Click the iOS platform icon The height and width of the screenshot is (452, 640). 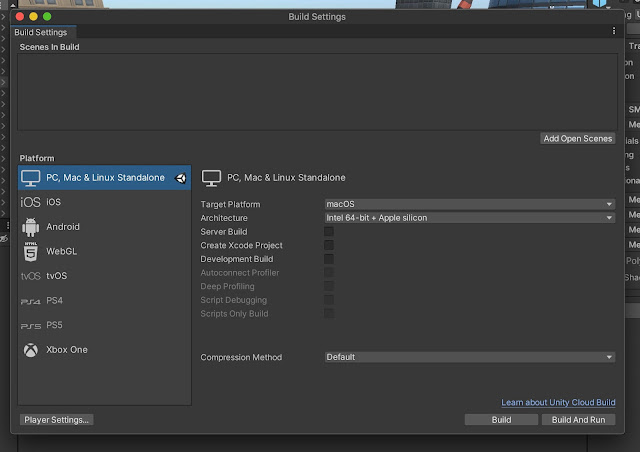click(31, 202)
